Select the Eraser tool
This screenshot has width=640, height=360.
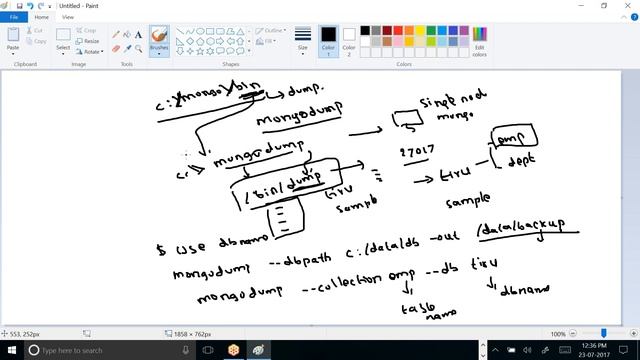pos(116,49)
